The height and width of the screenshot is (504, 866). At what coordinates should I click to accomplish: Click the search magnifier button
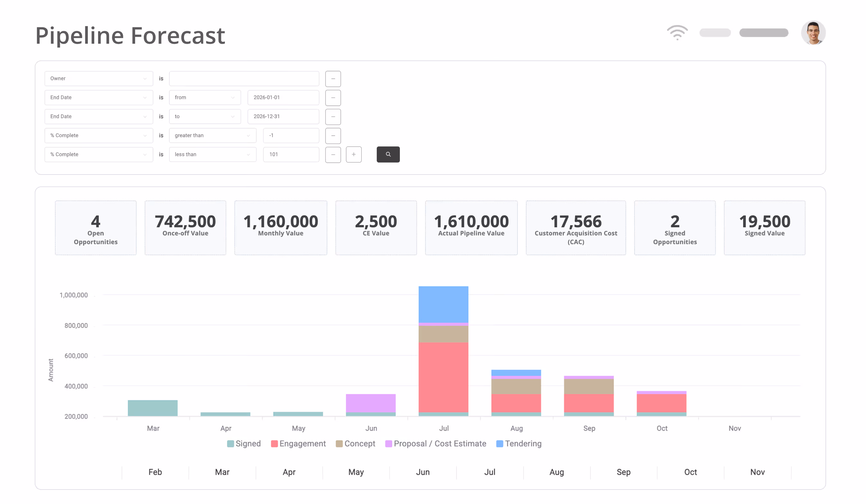pos(388,155)
